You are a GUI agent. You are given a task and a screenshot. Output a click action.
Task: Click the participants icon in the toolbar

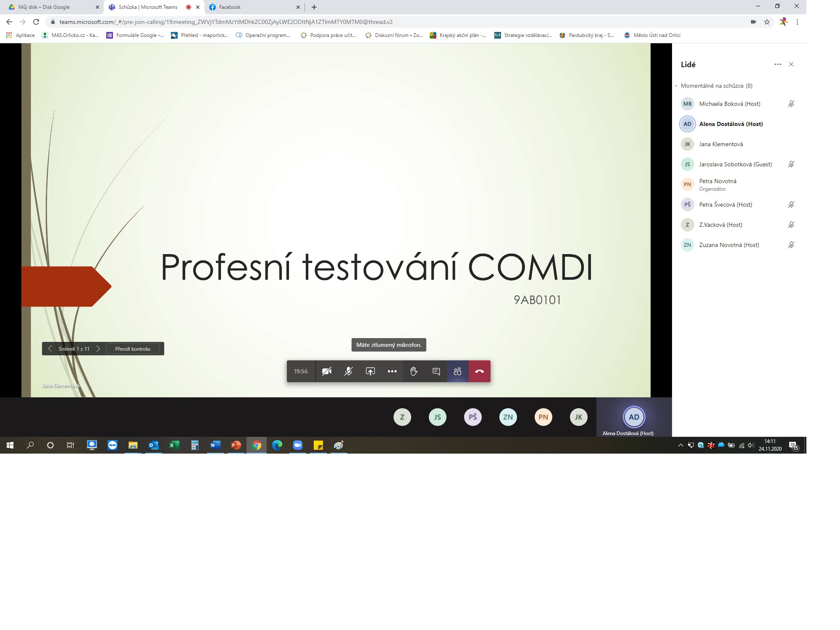pyautogui.click(x=457, y=371)
